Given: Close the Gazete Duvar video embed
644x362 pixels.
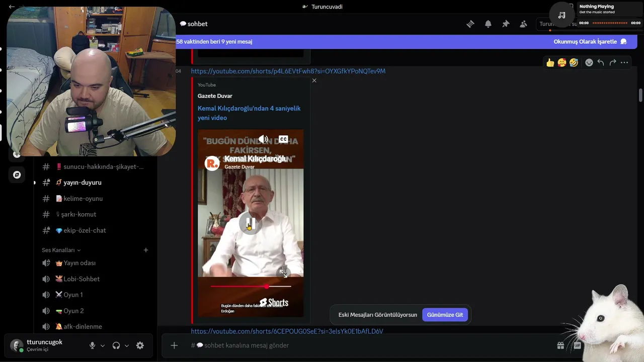Looking at the screenshot, I should [314, 80].
